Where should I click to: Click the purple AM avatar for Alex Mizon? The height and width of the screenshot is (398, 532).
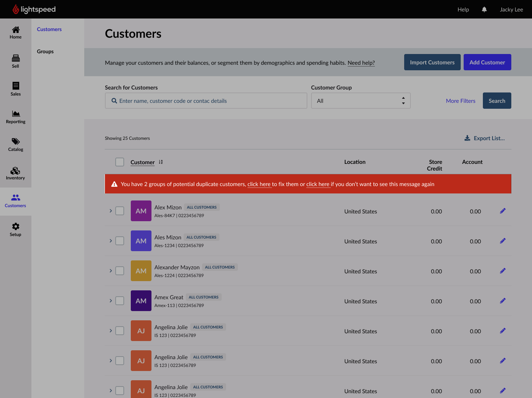(141, 211)
